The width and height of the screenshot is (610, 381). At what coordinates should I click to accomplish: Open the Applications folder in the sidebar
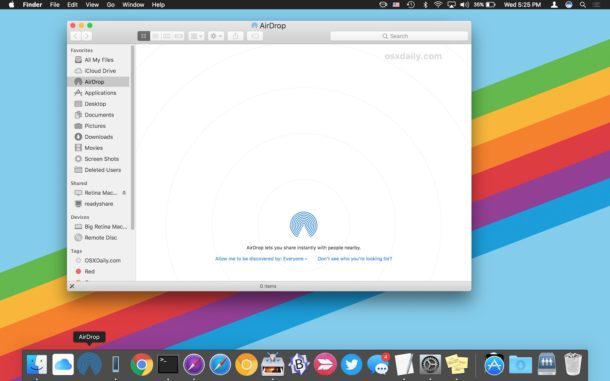(99, 93)
